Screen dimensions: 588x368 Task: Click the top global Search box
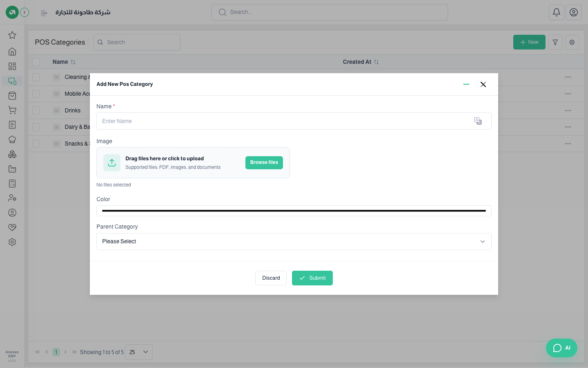330,12
